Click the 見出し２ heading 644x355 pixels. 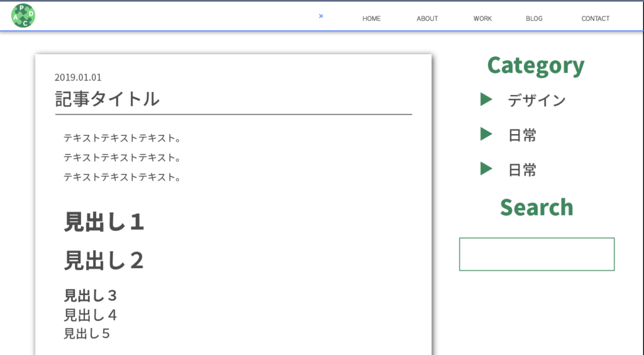point(104,260)
